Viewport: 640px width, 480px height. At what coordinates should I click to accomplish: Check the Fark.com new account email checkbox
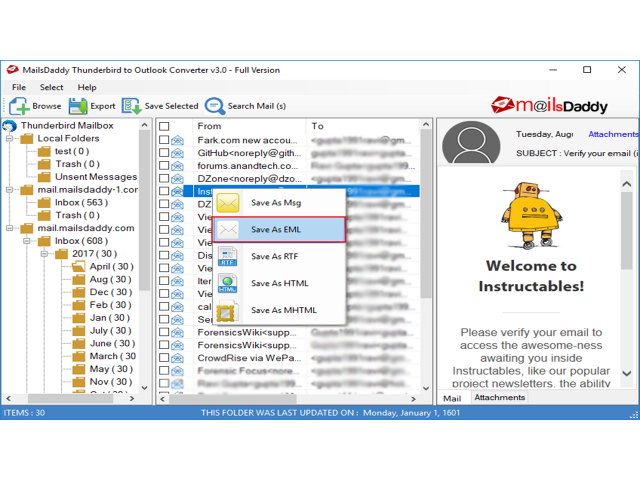tap(164, 140)
